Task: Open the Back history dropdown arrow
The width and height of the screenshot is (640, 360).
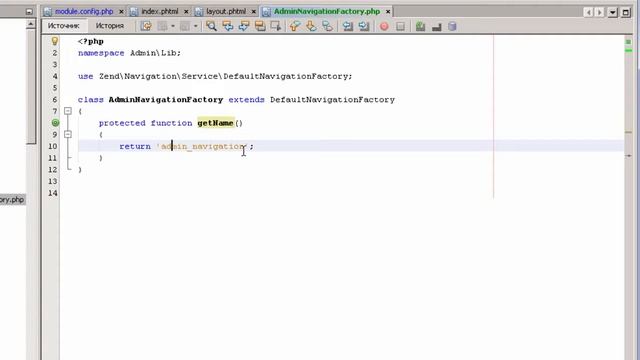Action: [173, 26]
